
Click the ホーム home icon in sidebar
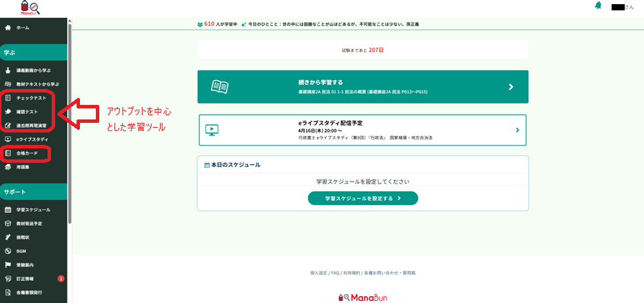[x=8, y=28]
